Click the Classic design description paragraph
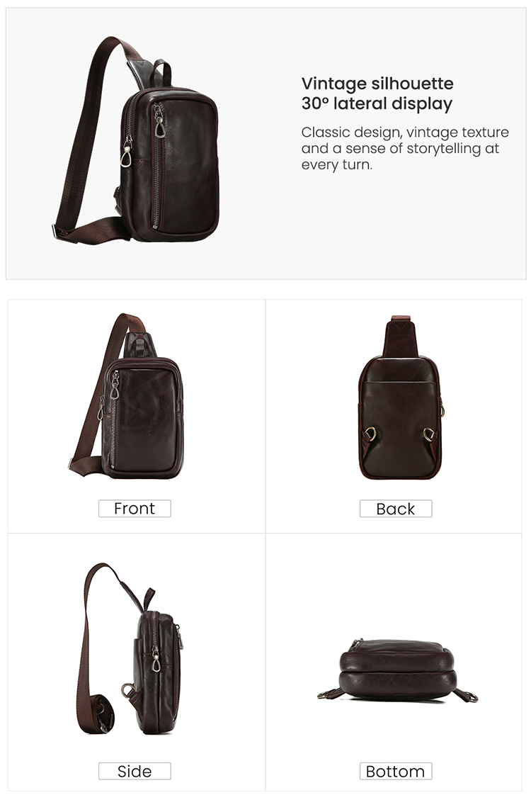This screenshot has height=812, width=531. [405, 148]
